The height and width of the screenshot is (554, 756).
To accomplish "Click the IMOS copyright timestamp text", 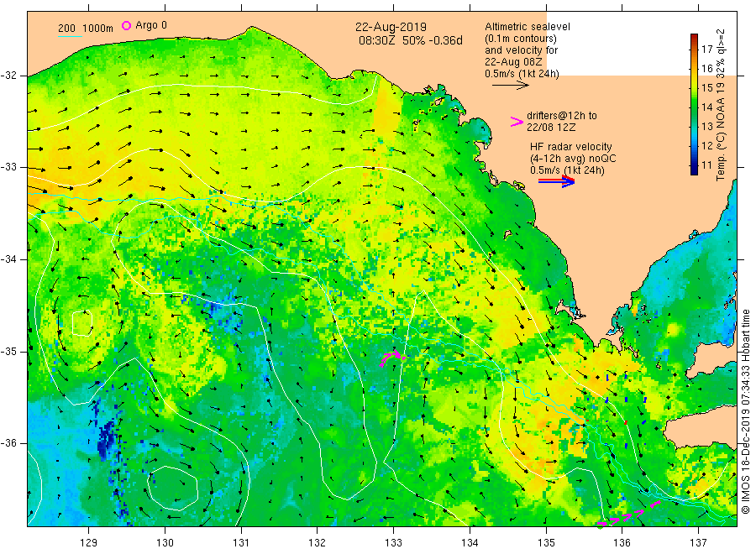I will (745, 412).
